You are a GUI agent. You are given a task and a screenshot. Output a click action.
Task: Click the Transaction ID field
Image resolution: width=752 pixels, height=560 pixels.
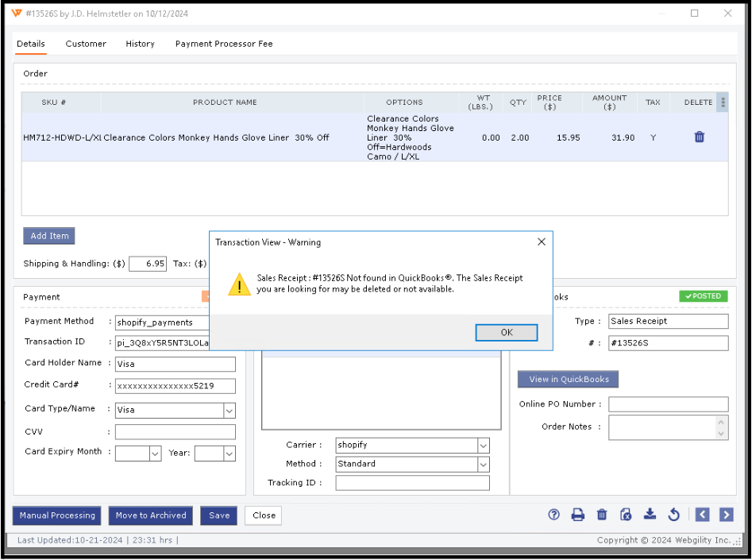pyautogui.click(x=162, y=342)
